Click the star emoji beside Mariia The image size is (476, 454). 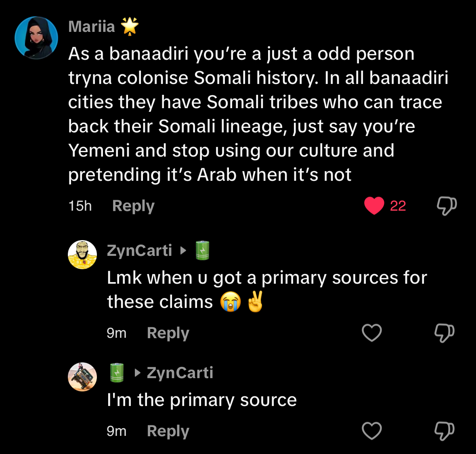(x=130, y=27)
